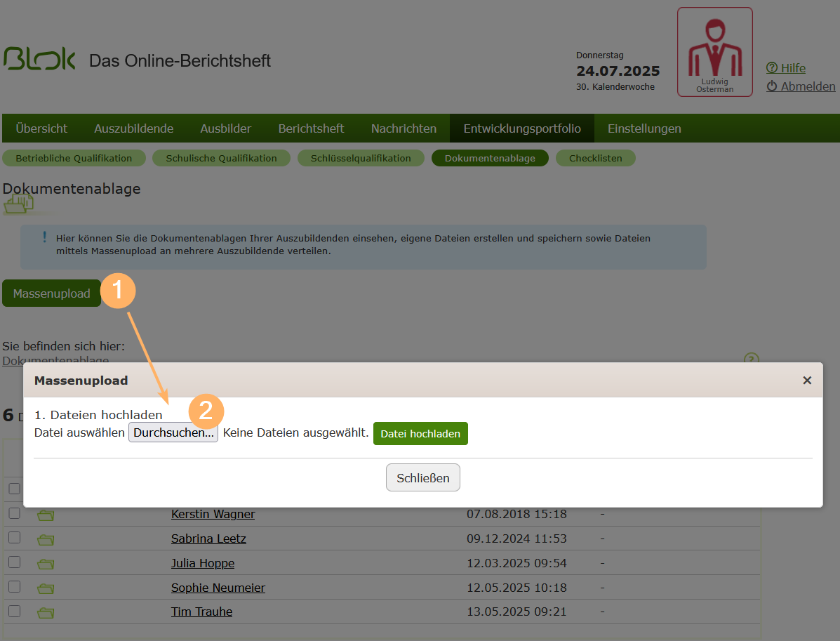Viewport: 840px width, 641px height.
Task: Click the Dokumentenablage folder stack icon
Action: pyautogui.click(x=19, y=204)
